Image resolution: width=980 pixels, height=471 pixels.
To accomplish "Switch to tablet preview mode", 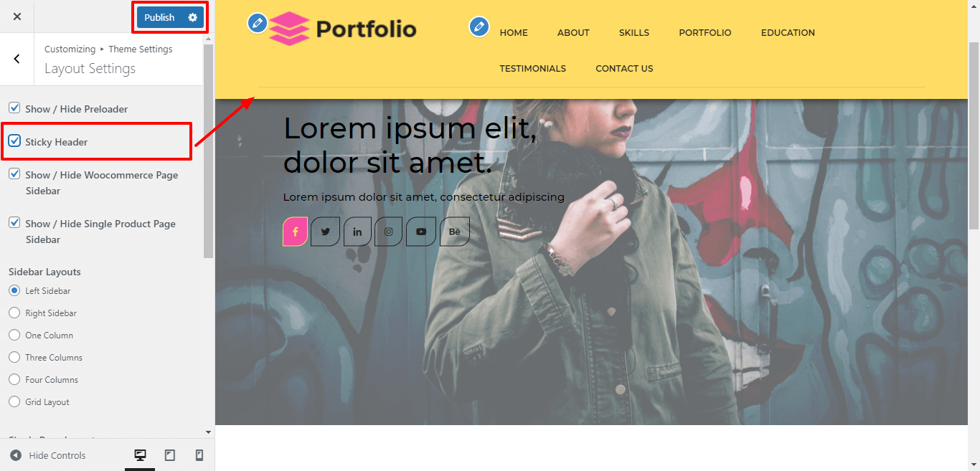I will coord(170,455).
